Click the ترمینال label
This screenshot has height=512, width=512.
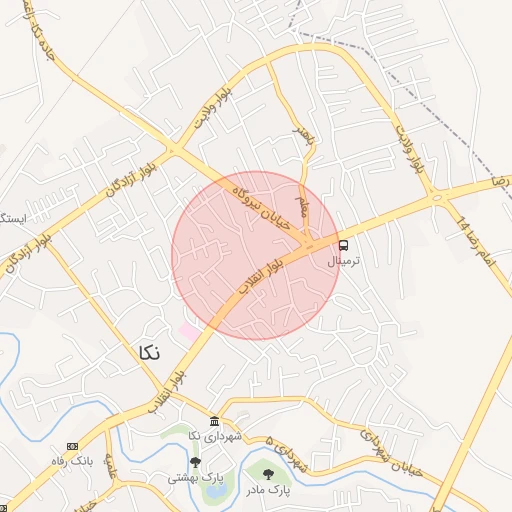click(x=344, y=261)
